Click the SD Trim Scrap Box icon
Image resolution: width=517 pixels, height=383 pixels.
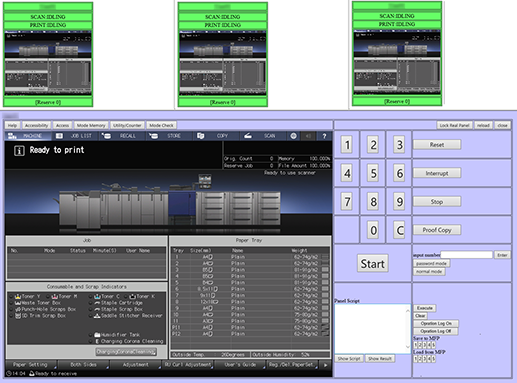[18, 316]
